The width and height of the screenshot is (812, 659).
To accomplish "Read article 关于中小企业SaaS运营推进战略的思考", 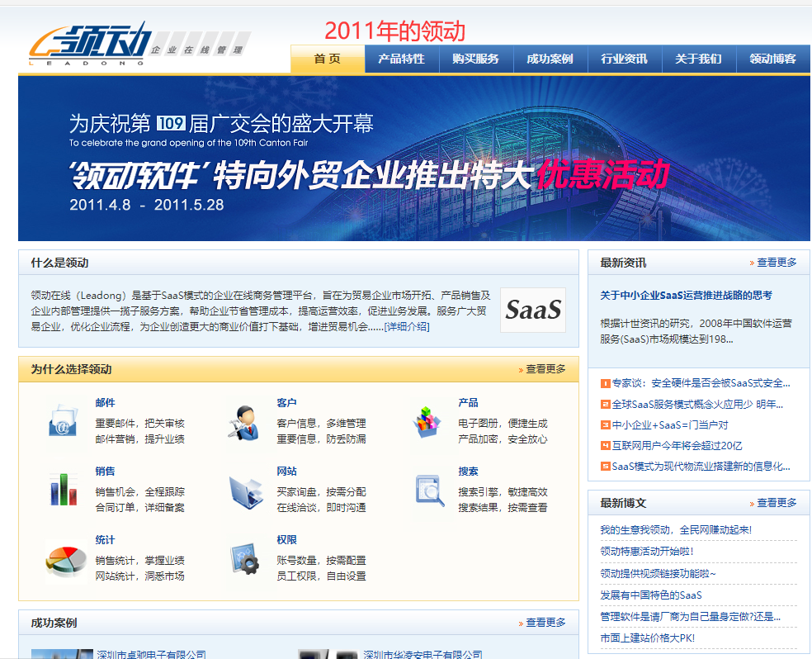I will click(686, 295).
